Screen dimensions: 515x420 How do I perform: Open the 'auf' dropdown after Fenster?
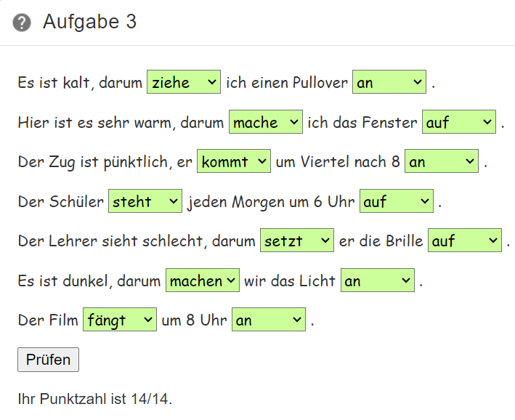[x=459, y=122]
